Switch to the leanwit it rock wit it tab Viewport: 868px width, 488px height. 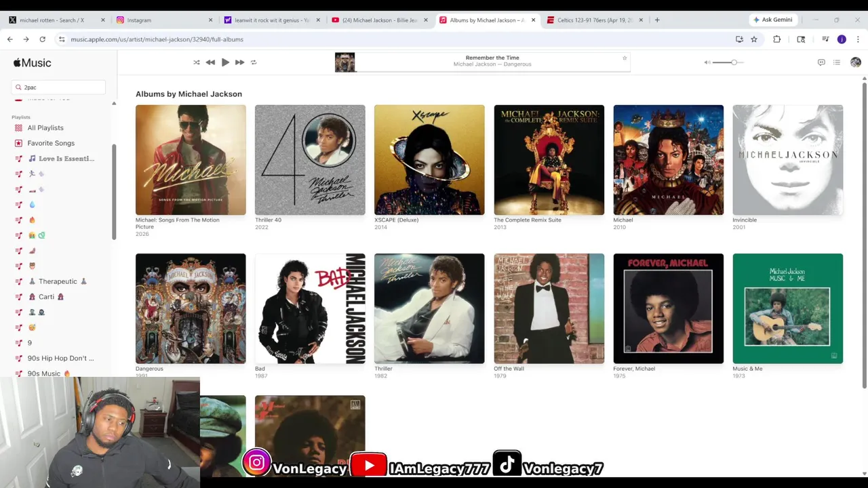(x=271, y=20)
